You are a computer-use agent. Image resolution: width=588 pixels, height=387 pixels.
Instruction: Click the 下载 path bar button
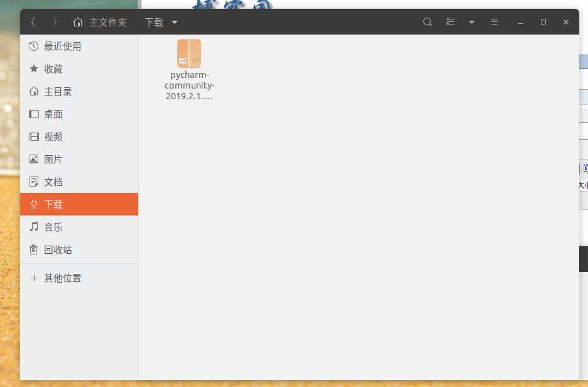point(154,22)
